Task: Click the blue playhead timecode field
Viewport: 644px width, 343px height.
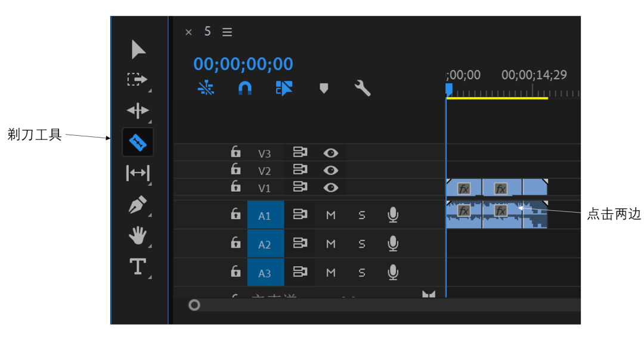Action: [243, 64]
